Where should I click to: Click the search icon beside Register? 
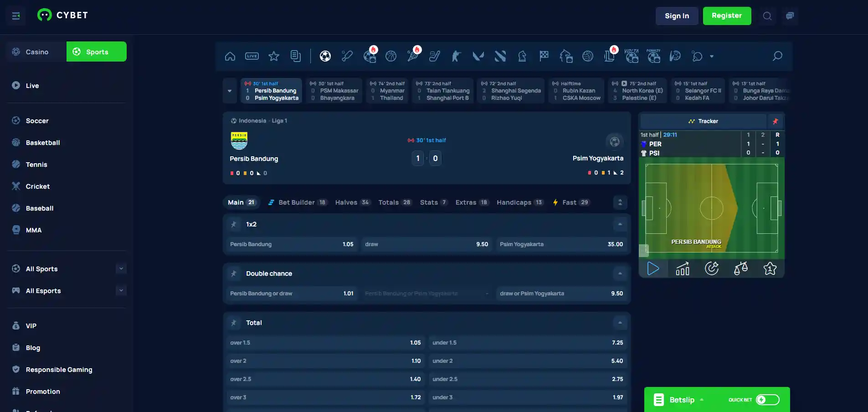point(767,16)
